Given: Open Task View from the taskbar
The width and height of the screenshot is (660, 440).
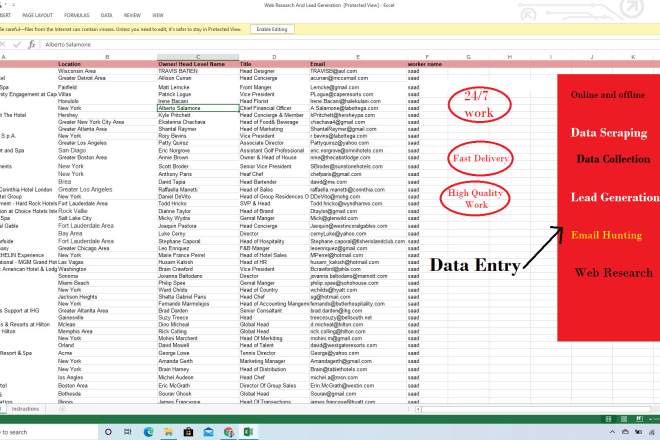Looking at the screenshot, I should pos(128,432).
